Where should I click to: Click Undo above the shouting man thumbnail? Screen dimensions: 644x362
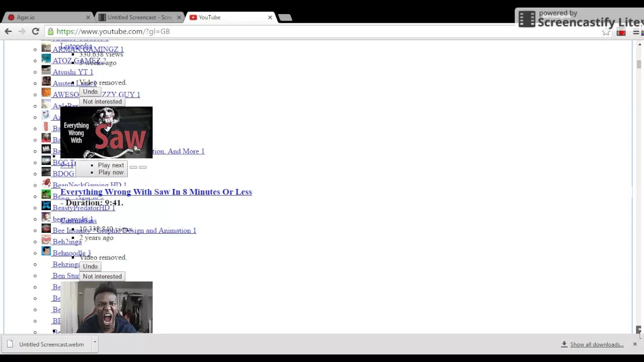point(90,266)
